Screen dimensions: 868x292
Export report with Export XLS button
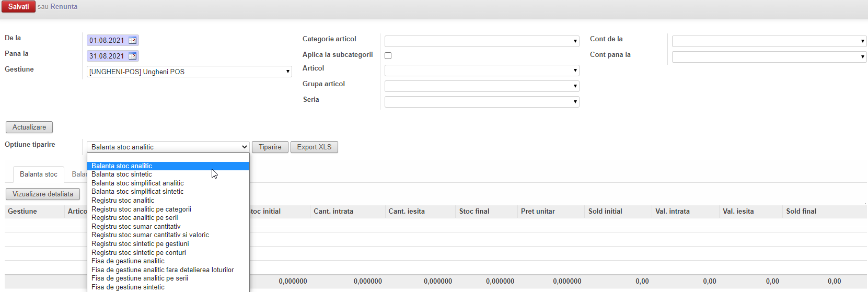[314, 147]
